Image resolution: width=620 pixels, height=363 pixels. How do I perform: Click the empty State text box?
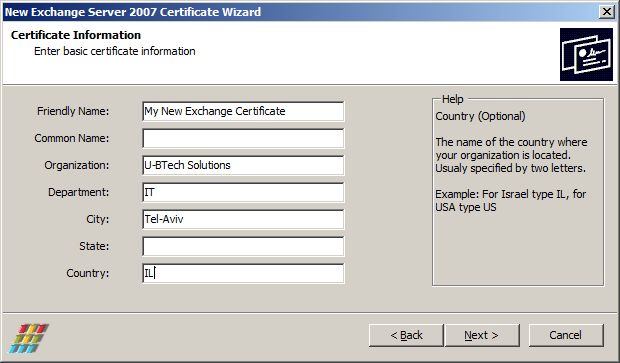(243, 246)
